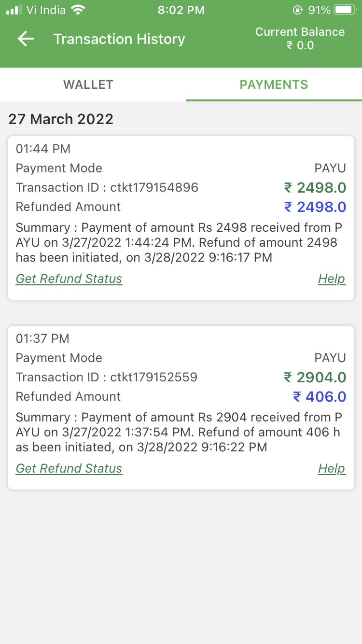This screenshot has width=362, height=644.
Task: Tap the ₹ 406.0 refunded amount
Action: [x=320, y=396]
